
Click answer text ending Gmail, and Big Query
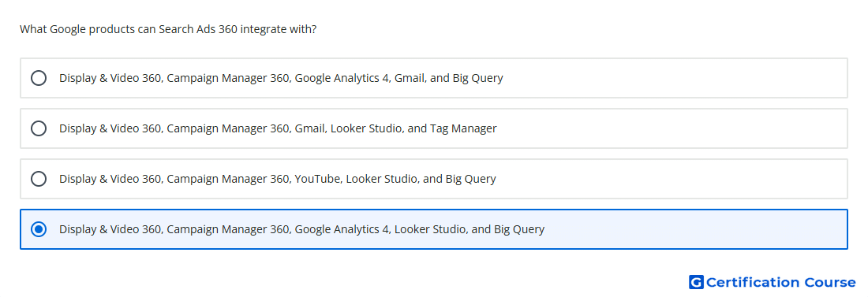pos(281,78)
